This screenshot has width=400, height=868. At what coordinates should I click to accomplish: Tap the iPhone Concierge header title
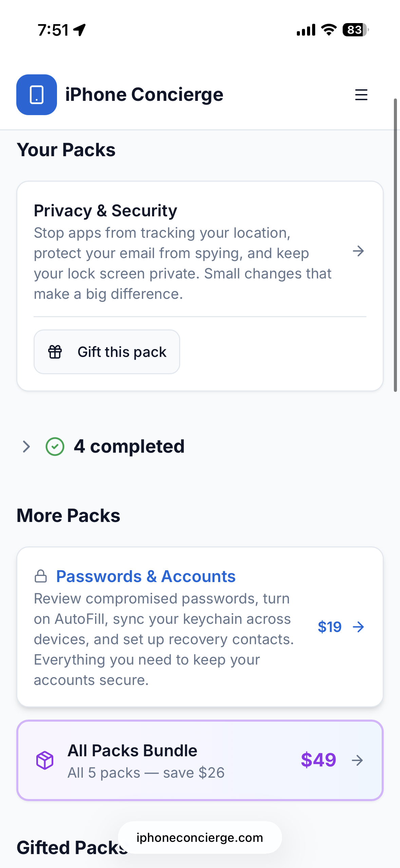click(x=144, y=95)
